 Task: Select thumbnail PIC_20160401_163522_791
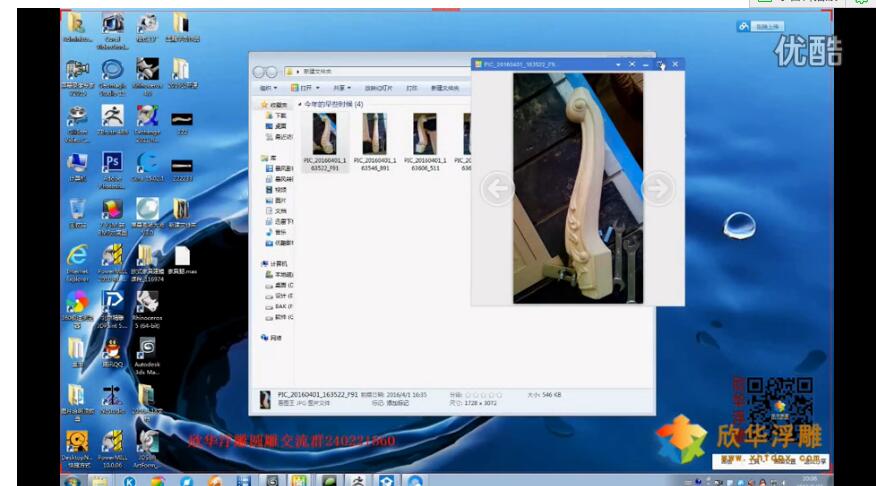click(325, 141)
